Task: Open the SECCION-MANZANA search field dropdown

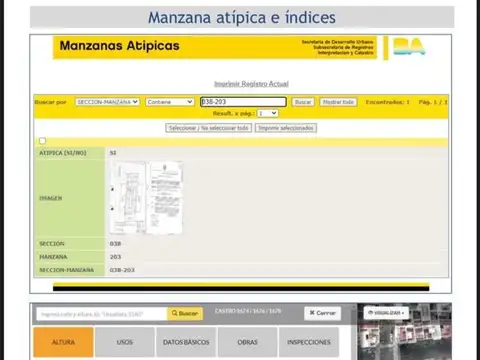Action: click(107, 102)
